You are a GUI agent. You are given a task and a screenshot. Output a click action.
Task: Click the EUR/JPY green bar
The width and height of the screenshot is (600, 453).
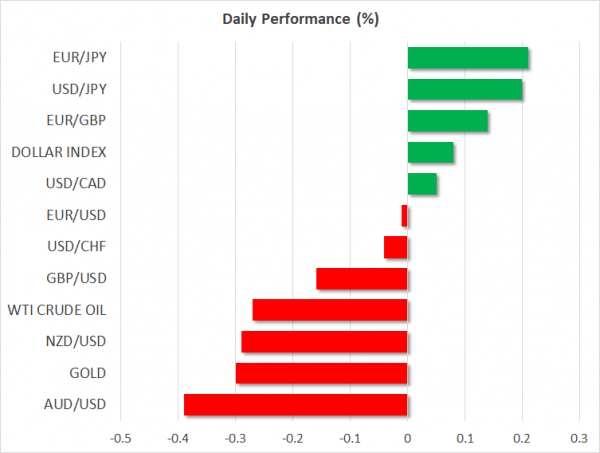coord(468,58)
